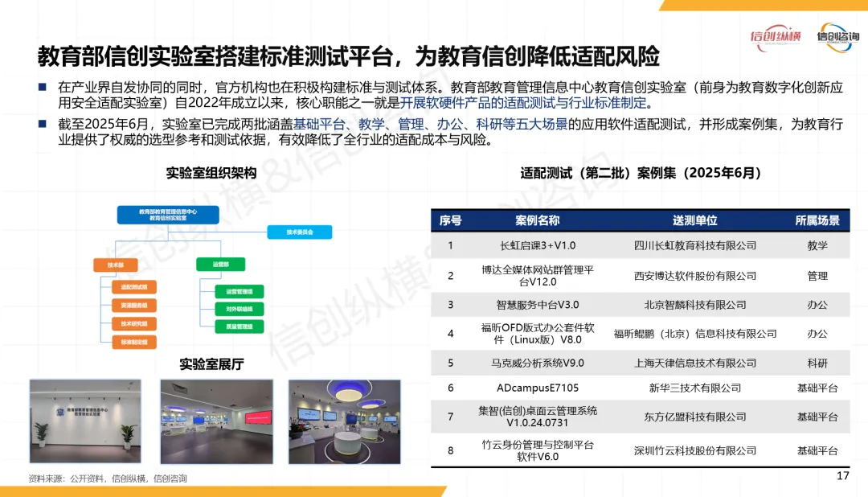The image size is (868, 497).
Task: Click the 信创咨询 logo at top right
Action: click(x=838, y=37)
